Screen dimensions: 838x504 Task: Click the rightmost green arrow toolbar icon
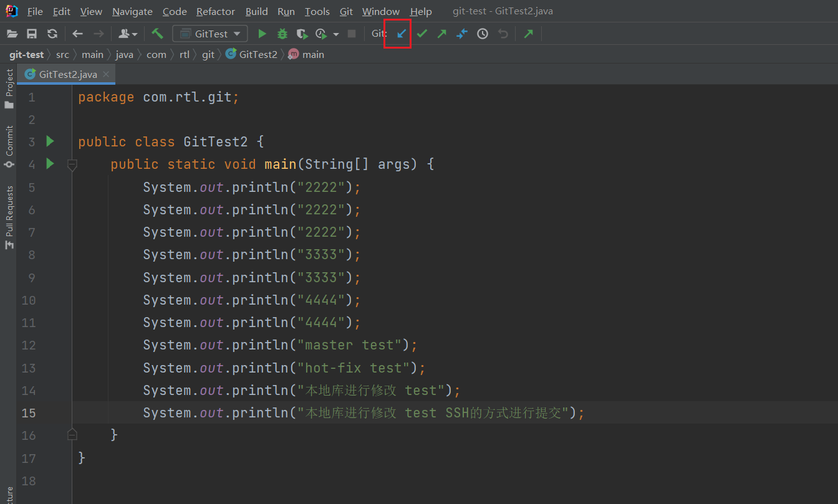(529, 34)
